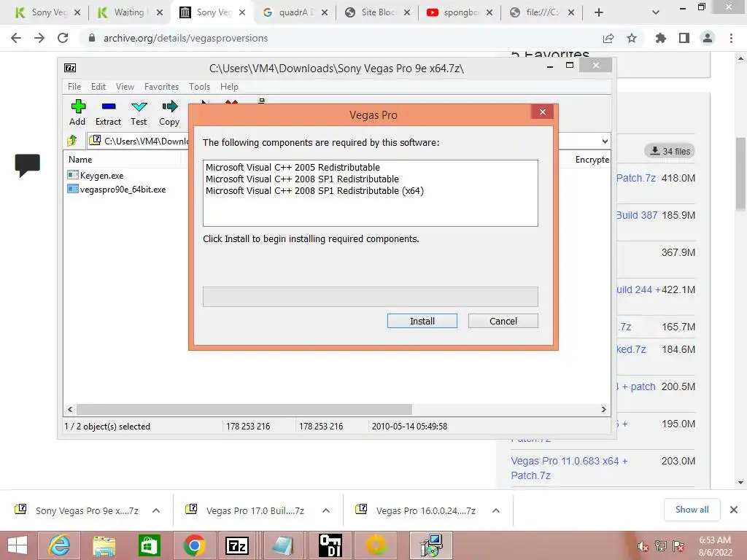
Task: Click browser forward arrow
Action: click(x=39, y=38)
